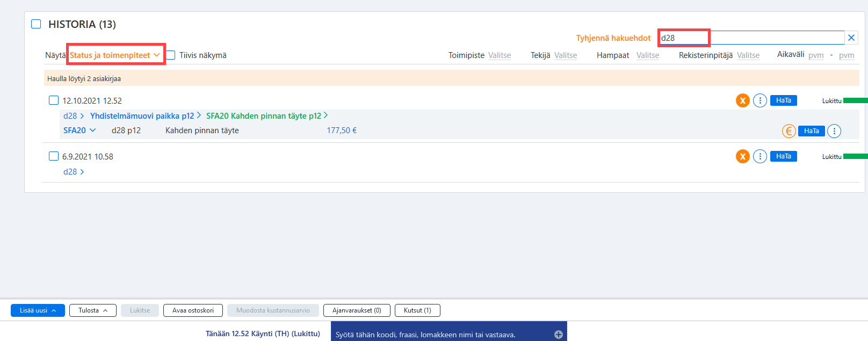The width and height of the screenshot is (868, 341).
Task: Click HaTa badge on 6.9.2021 entry
Action: click(x=784, y=156)
